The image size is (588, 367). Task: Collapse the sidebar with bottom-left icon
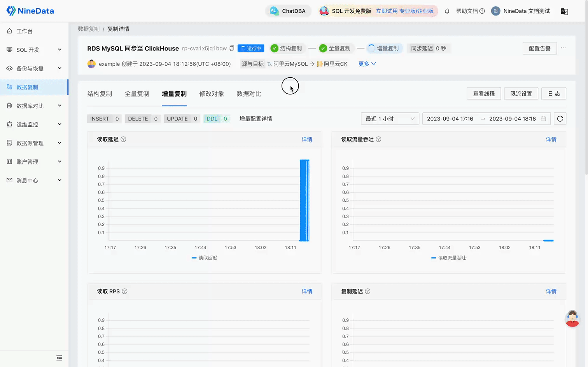coord(59,358)
